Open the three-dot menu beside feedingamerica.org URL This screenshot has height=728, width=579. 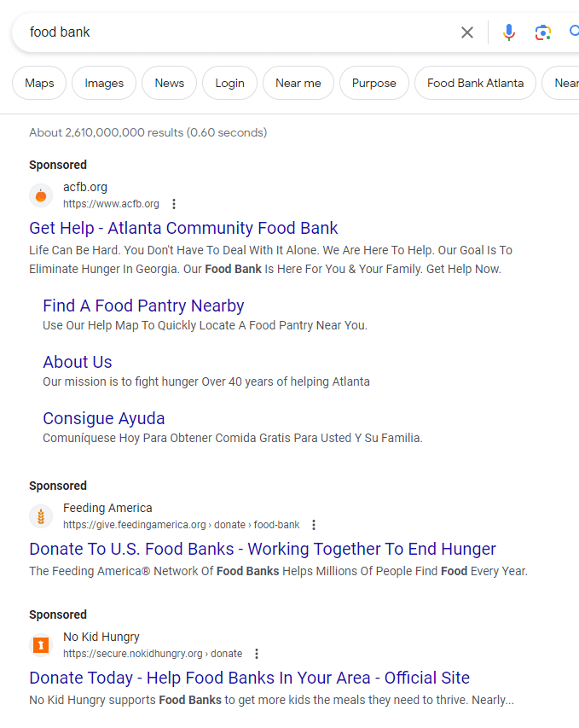click(x=314, y=525)
